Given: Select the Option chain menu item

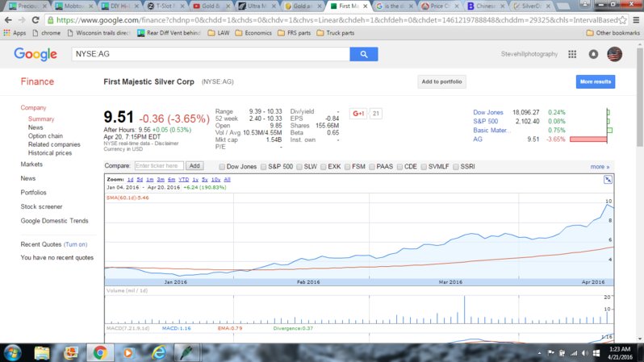Looking at the screenshot, I should (x=45, y=136).
